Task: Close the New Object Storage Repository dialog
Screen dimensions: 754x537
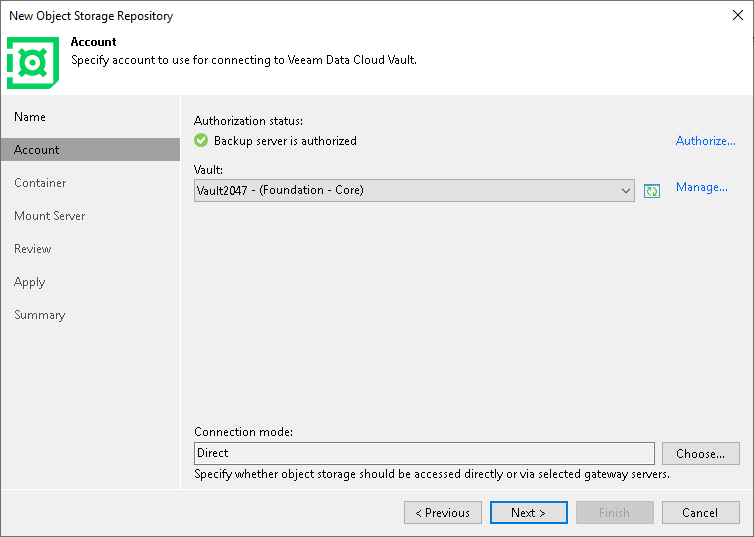Action: pos(738,15)
